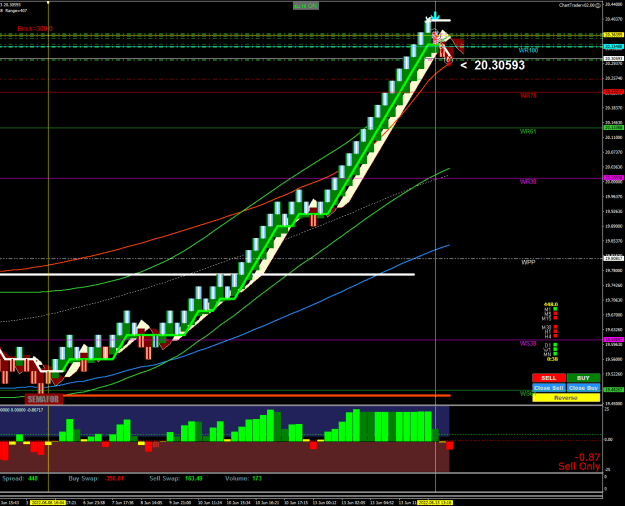This screenshot has width=625, height=506.
Task: Click the yellow 448.0 value above M1
Action: tap(551, 304)
